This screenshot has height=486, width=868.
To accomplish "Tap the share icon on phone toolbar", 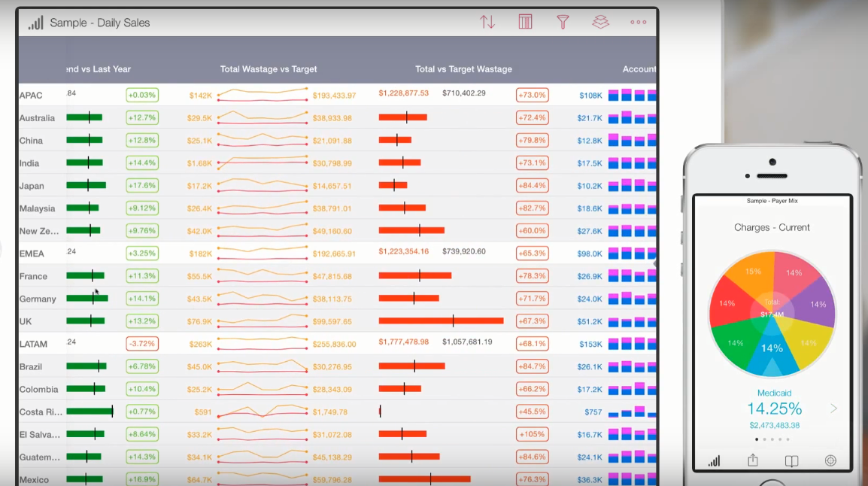I will [752, 460].
